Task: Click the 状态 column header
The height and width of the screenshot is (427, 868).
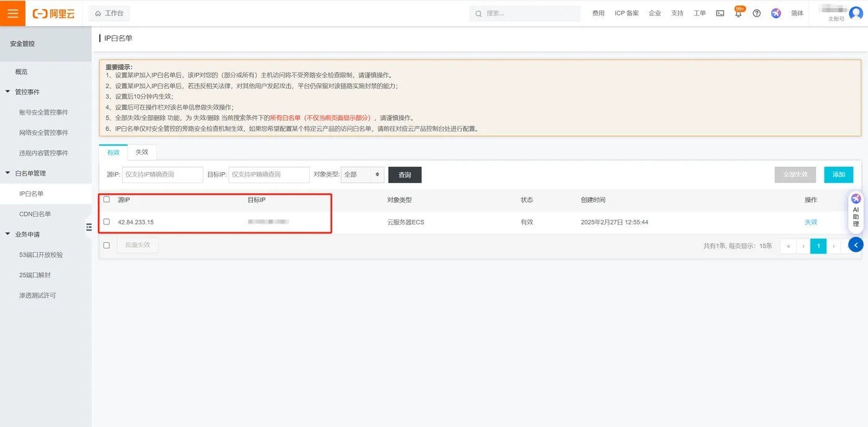Action: click(527, 200)
